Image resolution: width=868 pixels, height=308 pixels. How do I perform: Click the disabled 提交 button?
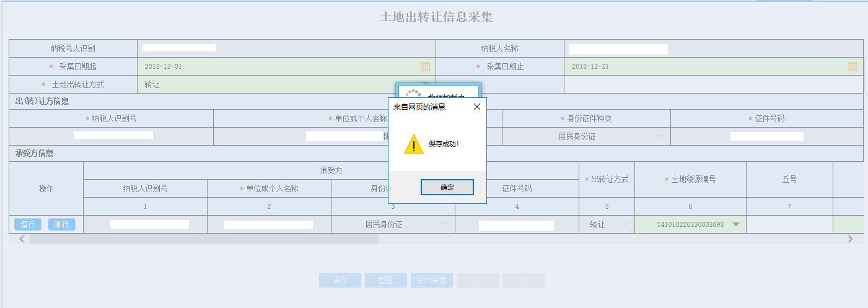477,280
